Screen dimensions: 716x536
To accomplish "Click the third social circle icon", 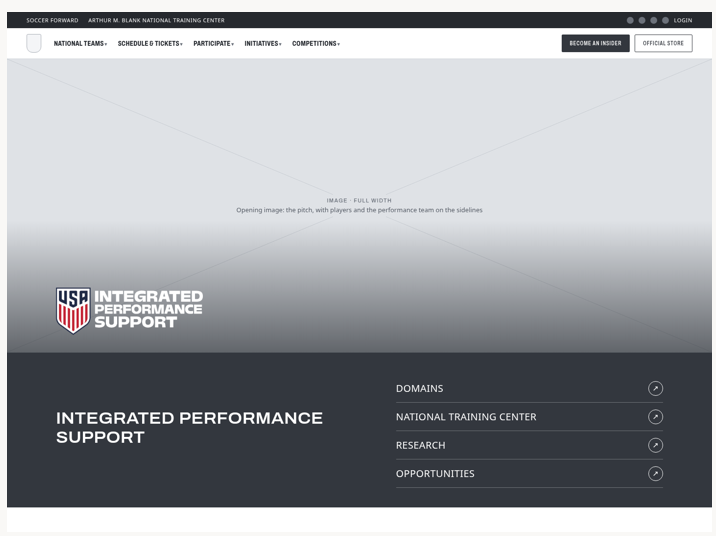I will click(x=654, y=20).
